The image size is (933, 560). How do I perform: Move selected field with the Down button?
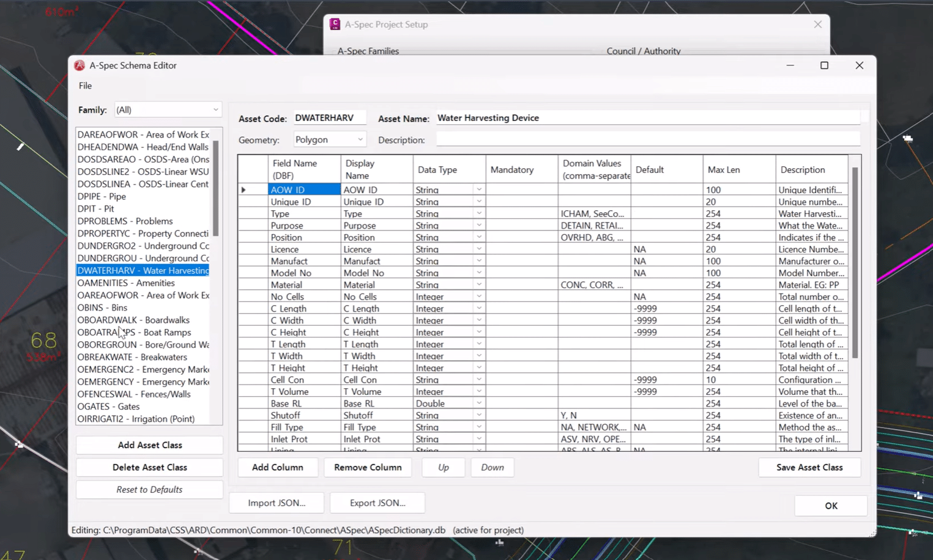pyautogui.click(x=493, y=467)
